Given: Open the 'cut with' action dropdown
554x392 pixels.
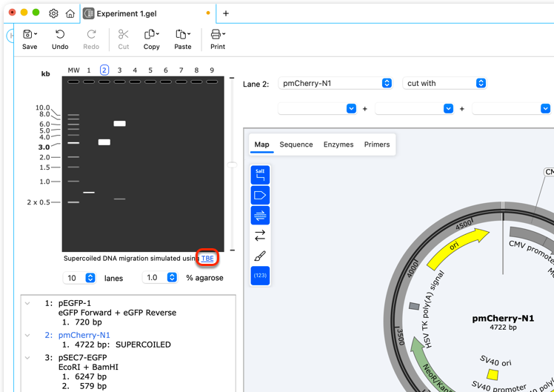Looking at the screenshot, I should [x=444, y=84].
